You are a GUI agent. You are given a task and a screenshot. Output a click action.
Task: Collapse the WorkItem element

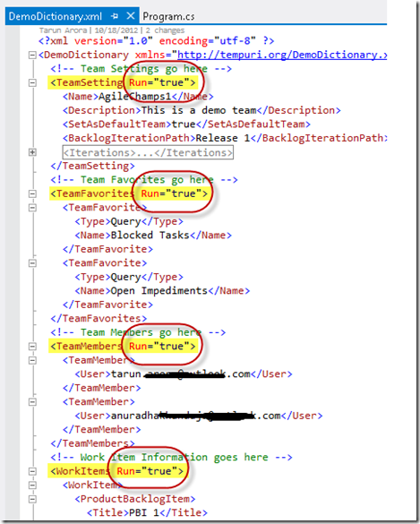tap(32, 485)
